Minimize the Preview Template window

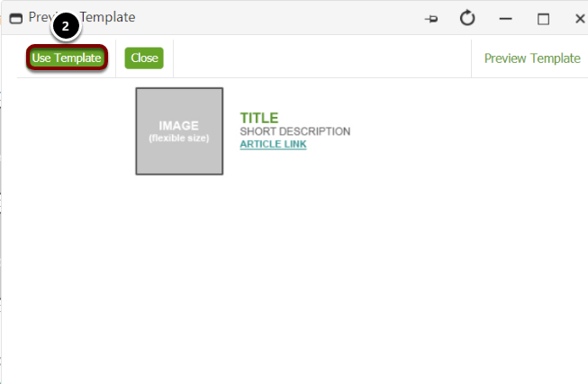click(x=505, y=18)
